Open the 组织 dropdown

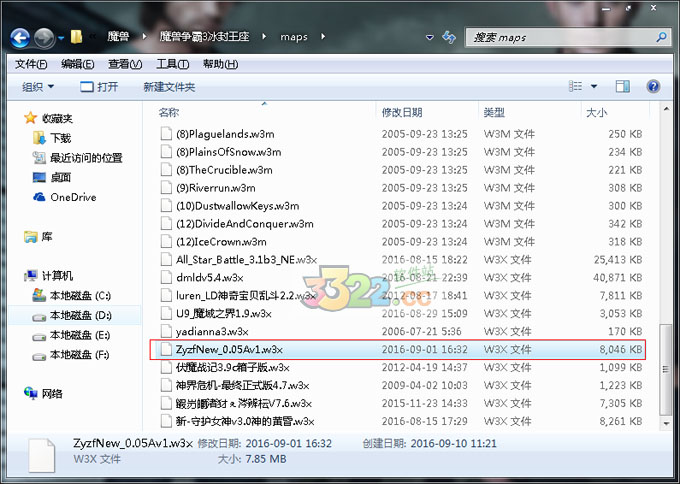click(x=38, y=87)
